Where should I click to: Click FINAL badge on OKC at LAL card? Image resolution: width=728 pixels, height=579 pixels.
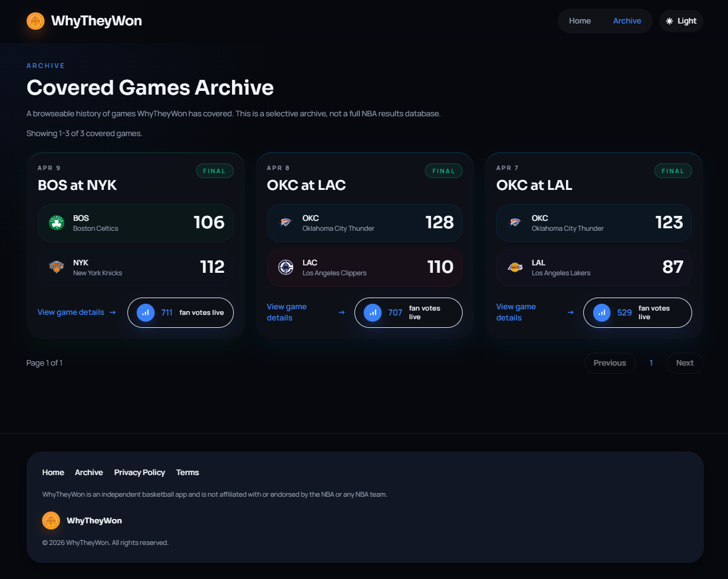coord(673,171)
